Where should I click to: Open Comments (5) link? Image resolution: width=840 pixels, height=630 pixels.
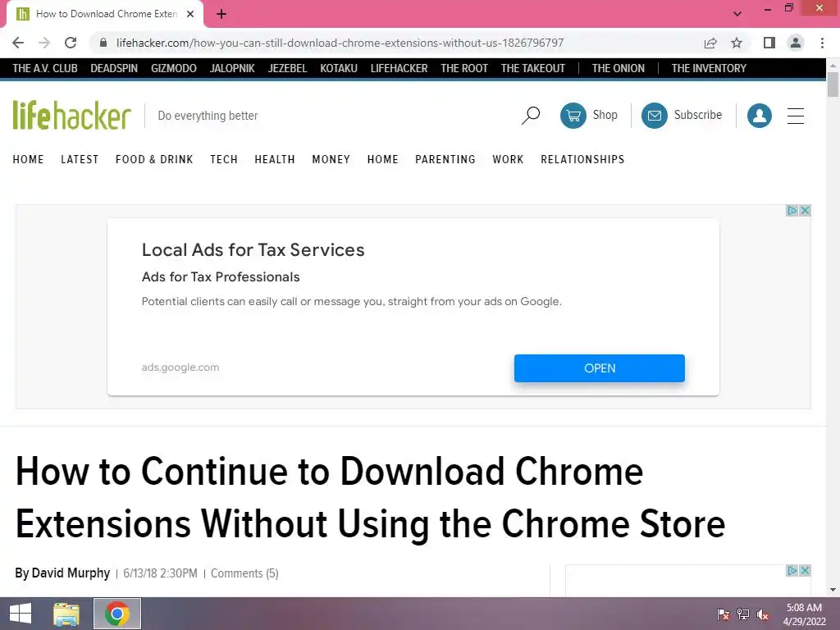click(244, 573)
